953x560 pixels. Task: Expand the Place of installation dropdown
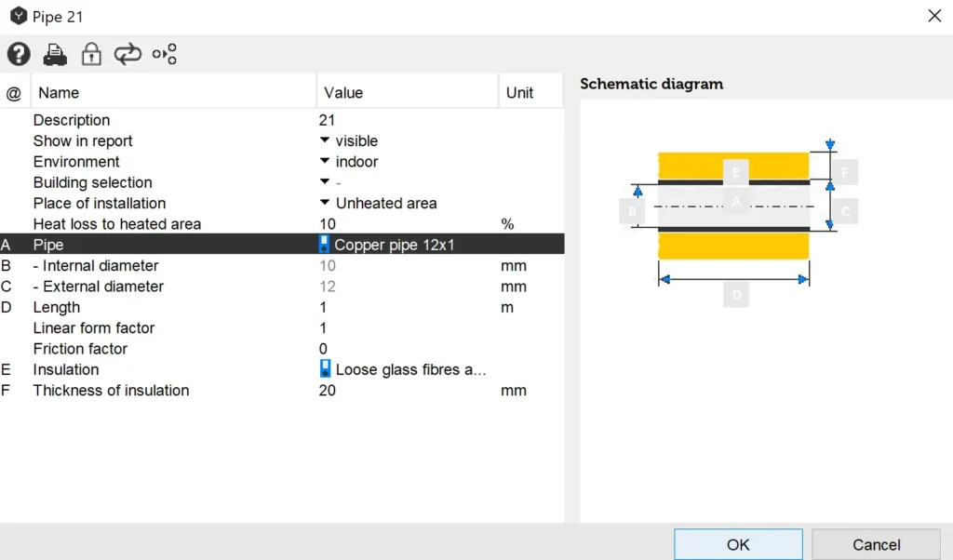click(x=325, y=203)
